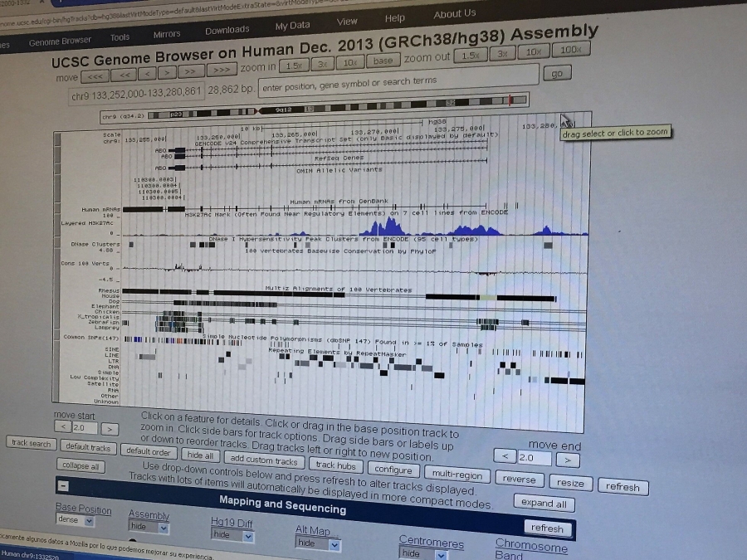Click the default tracks button
The height and width of the screenshot is (560, 747).
click(x=88, y=447)
